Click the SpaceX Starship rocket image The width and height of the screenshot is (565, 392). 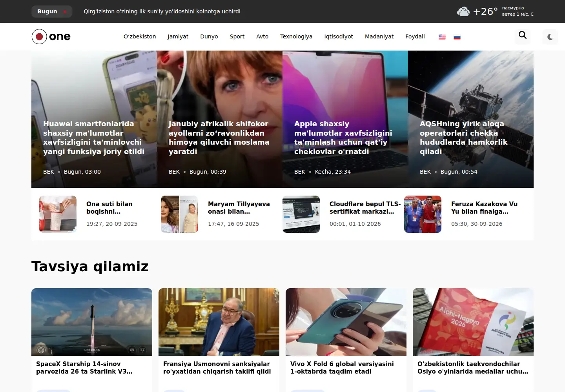92,322
